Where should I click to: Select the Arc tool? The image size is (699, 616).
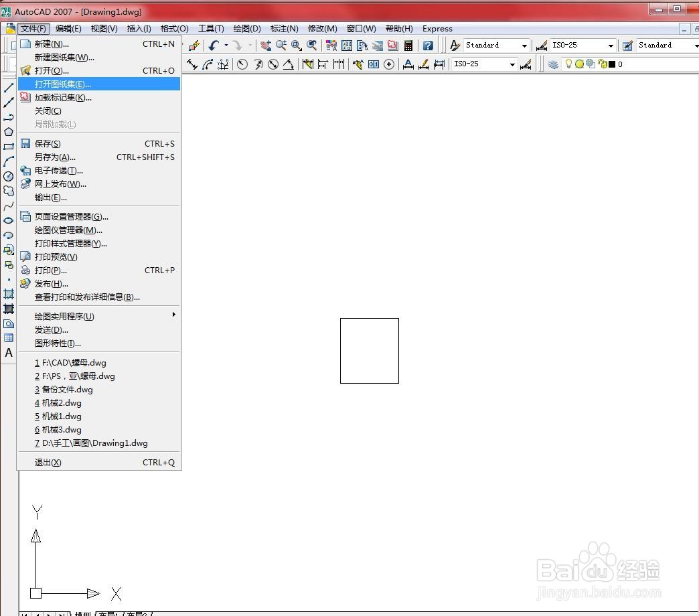coord(9,161)
